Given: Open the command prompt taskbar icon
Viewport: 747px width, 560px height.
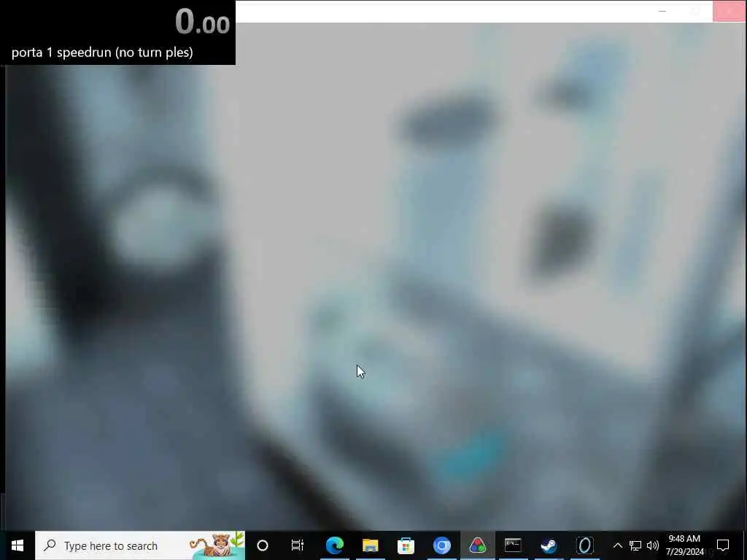Looking at the screenshot, I should coord(513,545).
